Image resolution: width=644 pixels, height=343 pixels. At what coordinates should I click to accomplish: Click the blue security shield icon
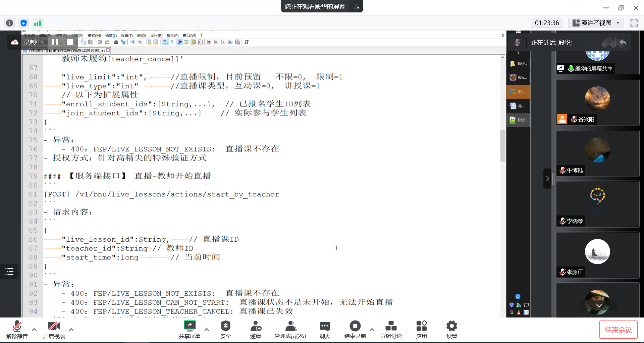(23, 23)
